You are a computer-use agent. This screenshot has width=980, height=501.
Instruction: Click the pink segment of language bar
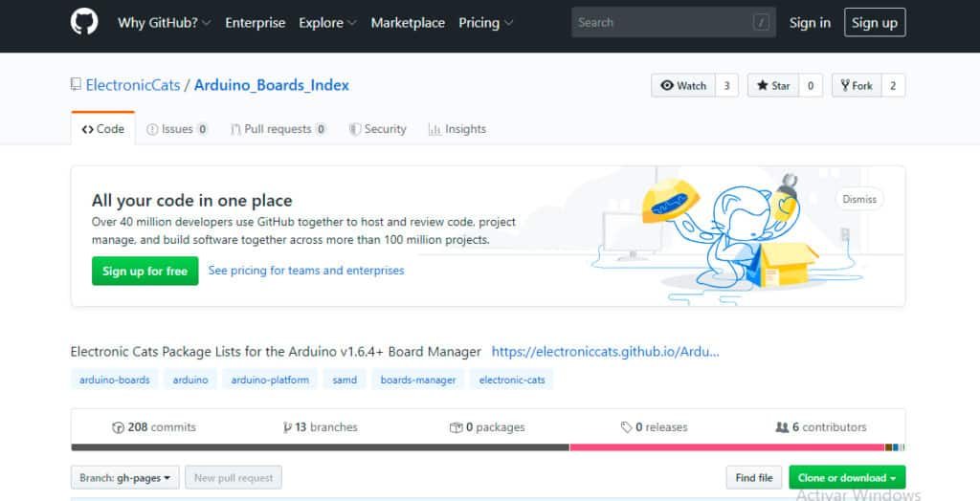pos(727,447)
